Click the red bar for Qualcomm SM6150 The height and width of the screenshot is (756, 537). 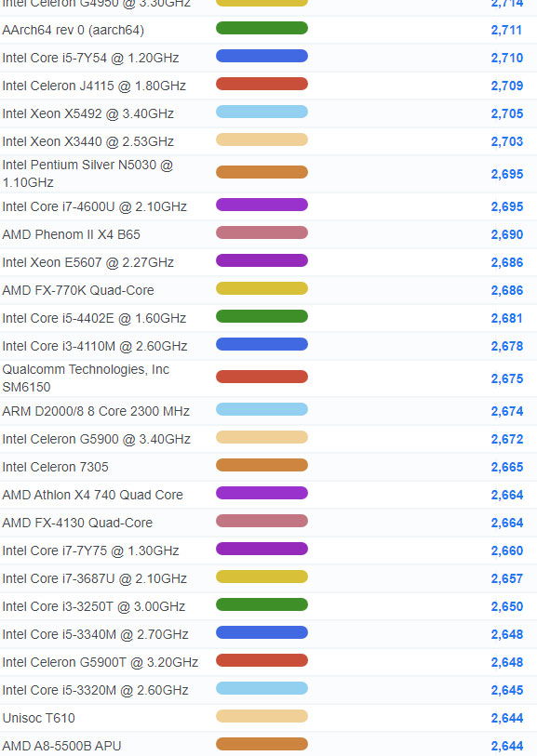pos(262,377)
